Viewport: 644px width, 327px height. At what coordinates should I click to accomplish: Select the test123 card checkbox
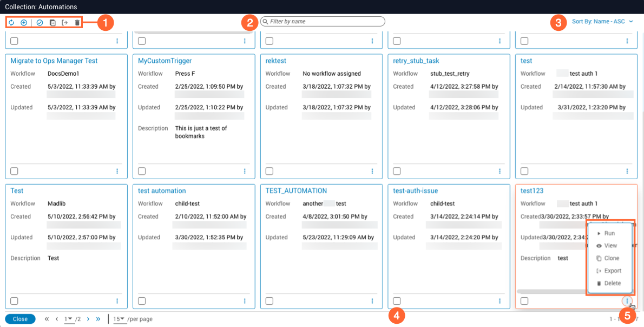click(524, 301)
